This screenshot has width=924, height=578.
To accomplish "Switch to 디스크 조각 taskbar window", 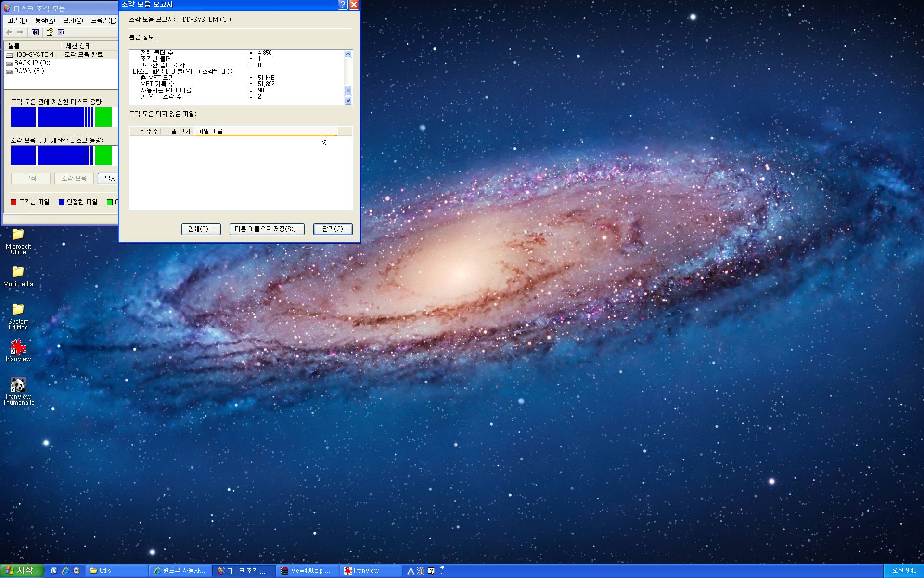I will click(244, 571).
